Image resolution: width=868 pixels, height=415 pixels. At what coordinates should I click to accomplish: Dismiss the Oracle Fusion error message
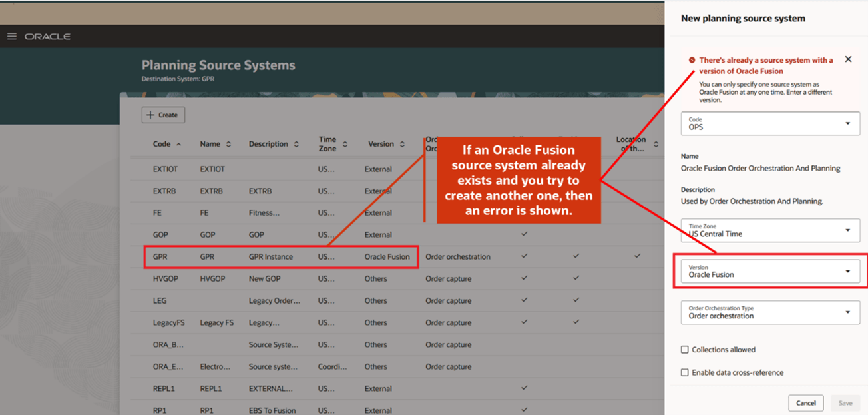[x=848, y=59]
